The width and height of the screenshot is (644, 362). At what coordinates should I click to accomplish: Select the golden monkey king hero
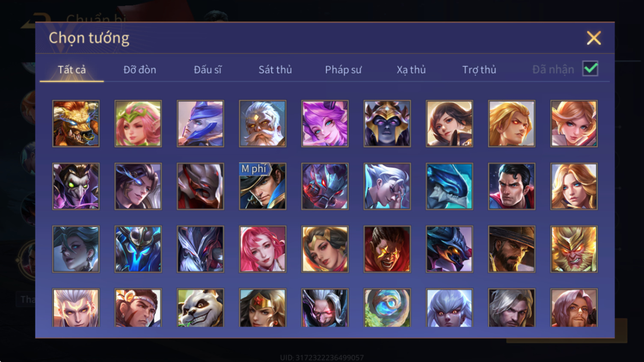click(x=574, y=249)
